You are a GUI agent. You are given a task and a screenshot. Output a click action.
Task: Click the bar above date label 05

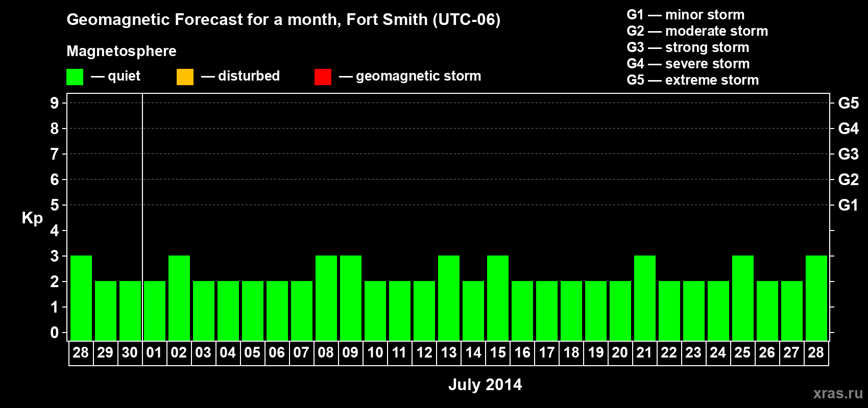click(253, 311)
